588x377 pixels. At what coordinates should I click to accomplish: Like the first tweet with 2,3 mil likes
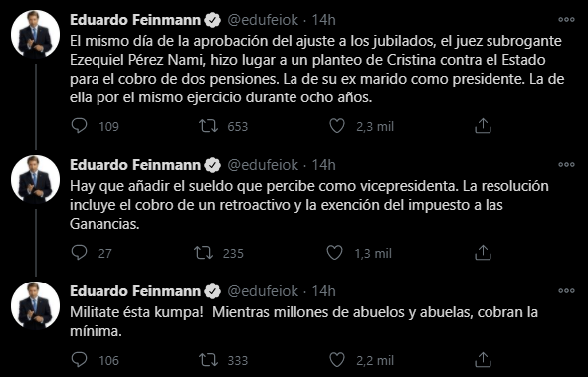336,126
